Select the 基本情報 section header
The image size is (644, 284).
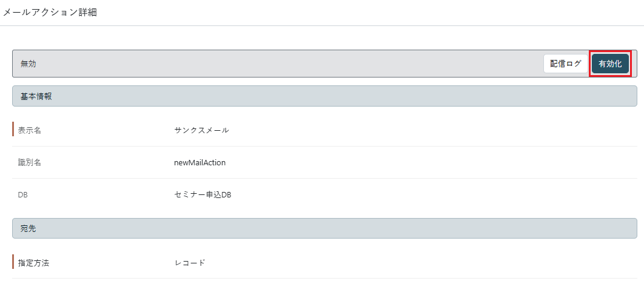click(x=36, y=96)
